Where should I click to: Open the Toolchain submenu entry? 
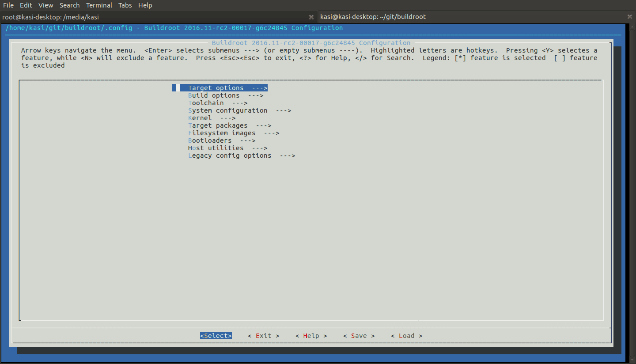(x=217, y=103)
